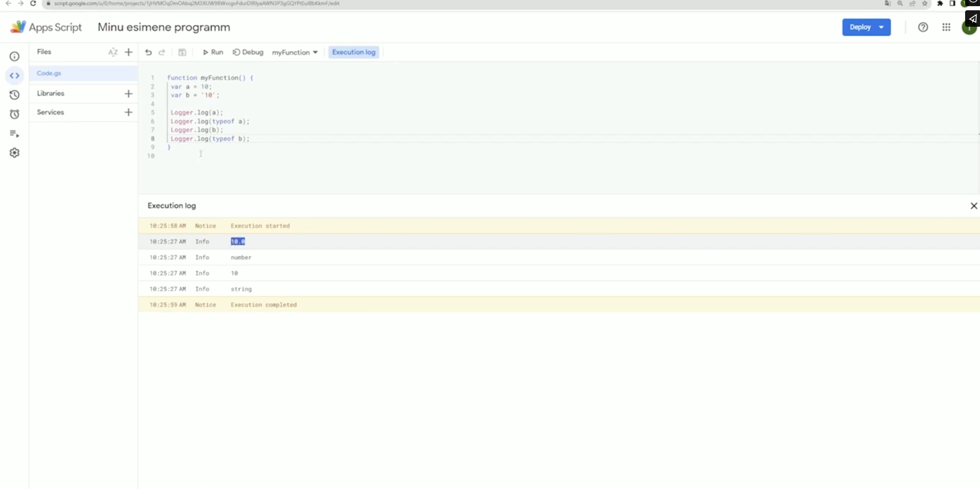Debug the selected function
This screenshot has width=980, height=489.
(248, 52)
